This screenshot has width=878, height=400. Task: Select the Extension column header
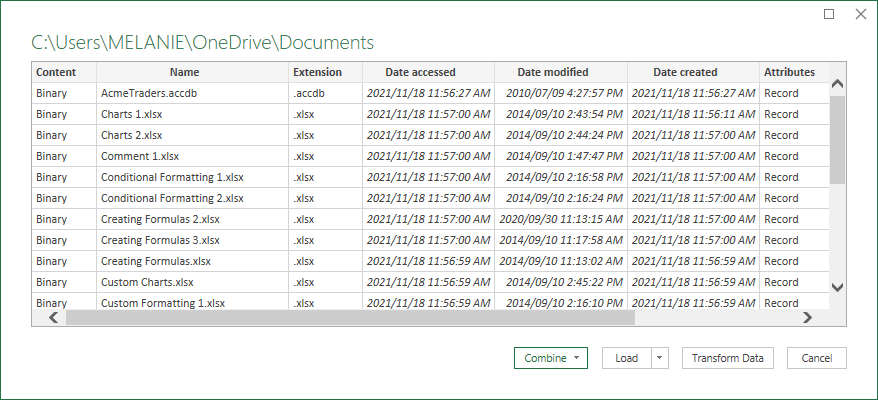[317, 72]
